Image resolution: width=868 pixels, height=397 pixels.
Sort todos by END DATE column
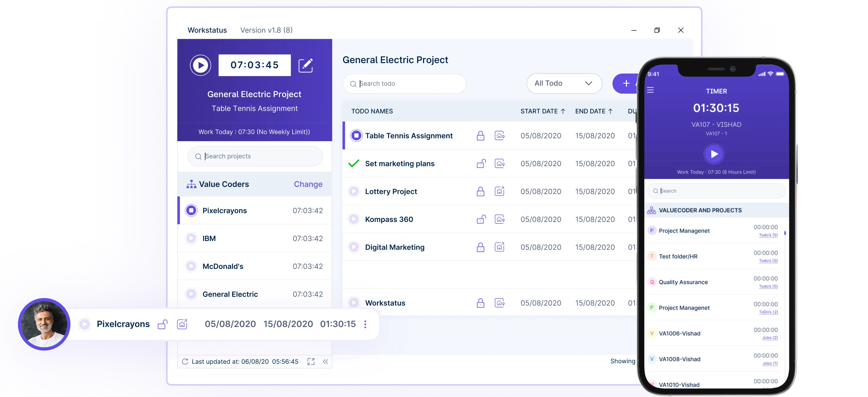pos(594,111)
